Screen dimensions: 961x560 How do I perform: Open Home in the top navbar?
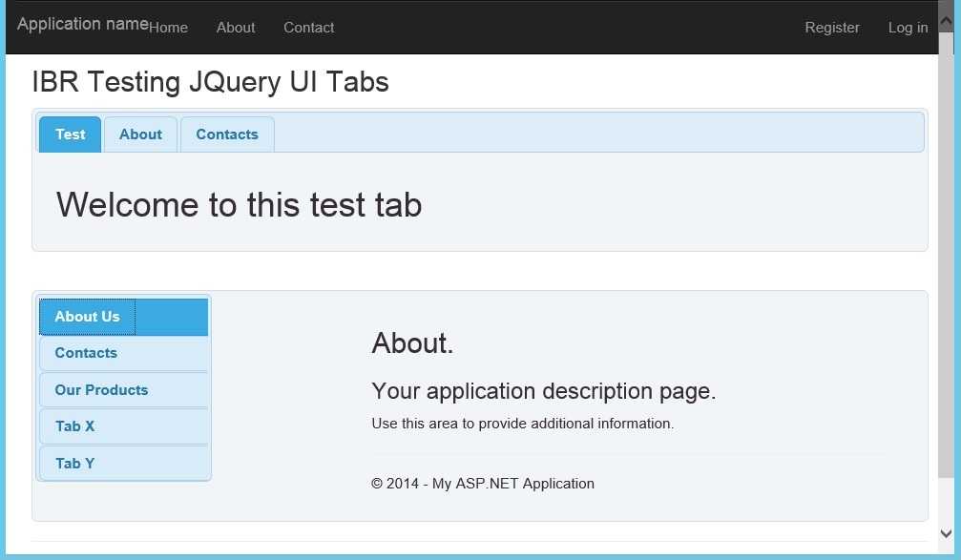(x=169, y=28)
